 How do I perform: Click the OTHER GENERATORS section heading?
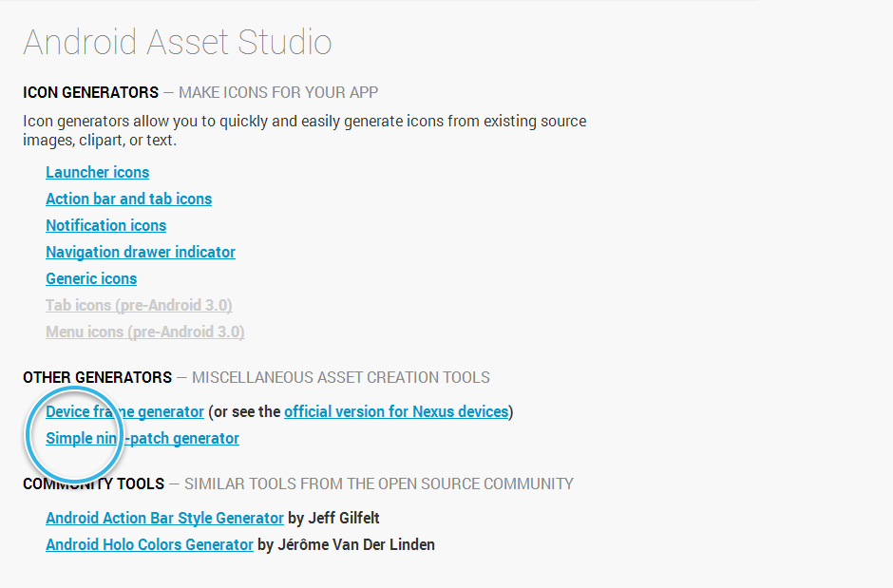[98, 377]
